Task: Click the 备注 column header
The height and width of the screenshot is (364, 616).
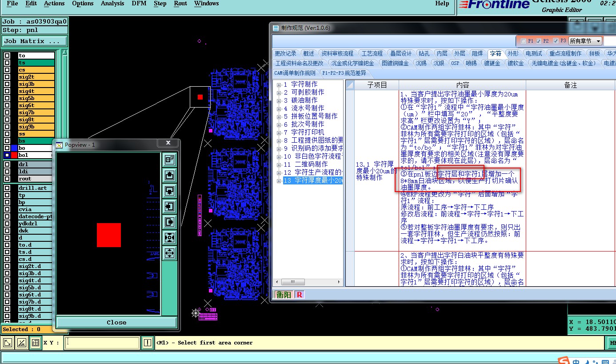Action: point(570,85)
